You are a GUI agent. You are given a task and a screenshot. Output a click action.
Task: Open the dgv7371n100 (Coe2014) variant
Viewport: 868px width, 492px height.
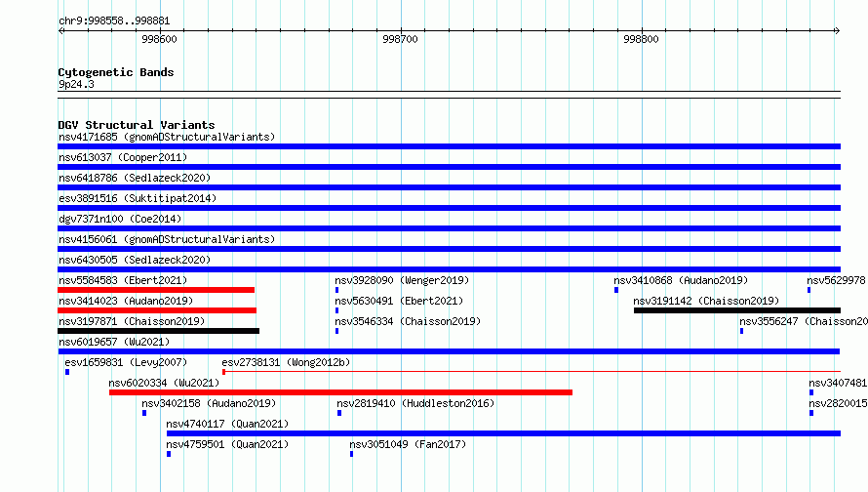click(x=120, y=219)
